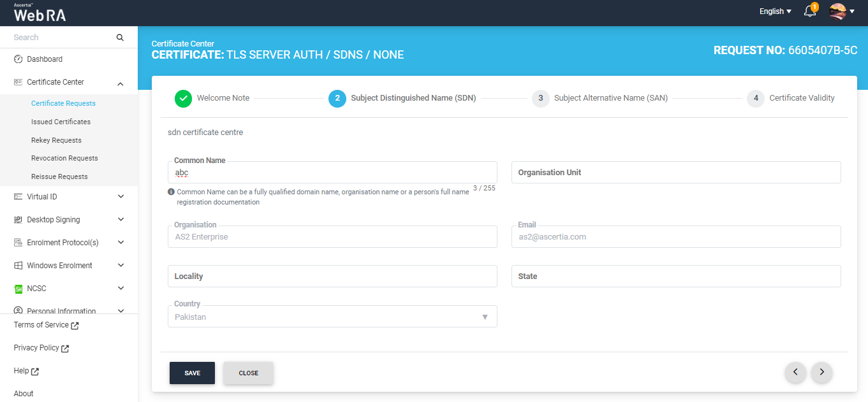The width and height of the screenshot is (868, 402).
Task: Click the green NCSC icon
Action: click(18, 289)
